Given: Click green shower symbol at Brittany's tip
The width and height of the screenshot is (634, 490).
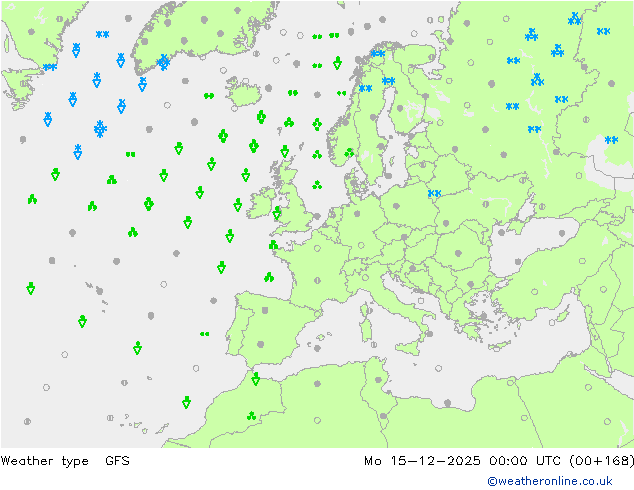Looking at the screenshot, I should [273, 245].
